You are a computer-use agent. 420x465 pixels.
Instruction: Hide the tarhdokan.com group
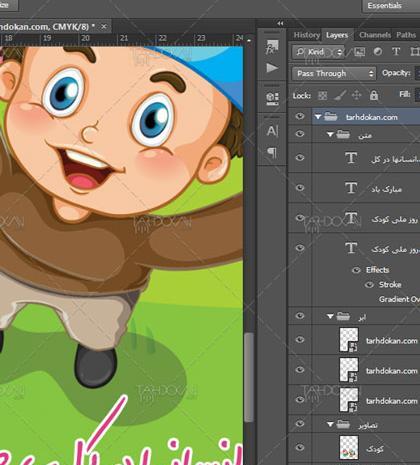pos(300,116)
